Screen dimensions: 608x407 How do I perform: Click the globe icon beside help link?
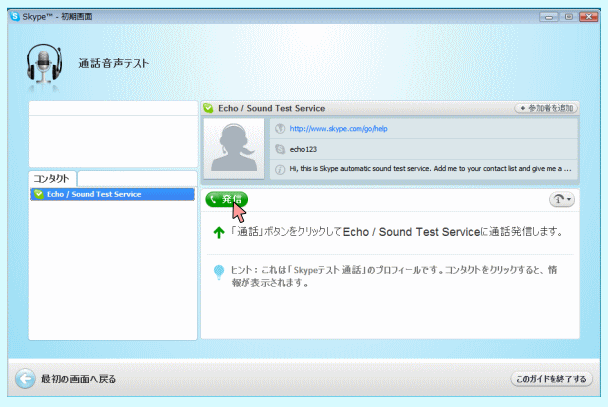coord(280,129)
